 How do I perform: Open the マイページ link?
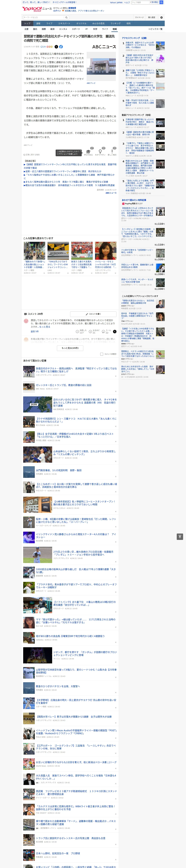(x=139, y=18)
